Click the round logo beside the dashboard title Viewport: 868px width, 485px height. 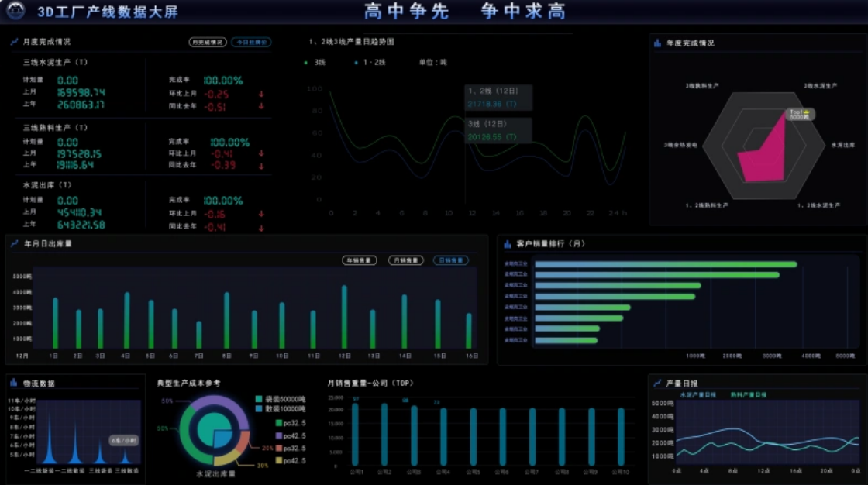tap(15, 10)
